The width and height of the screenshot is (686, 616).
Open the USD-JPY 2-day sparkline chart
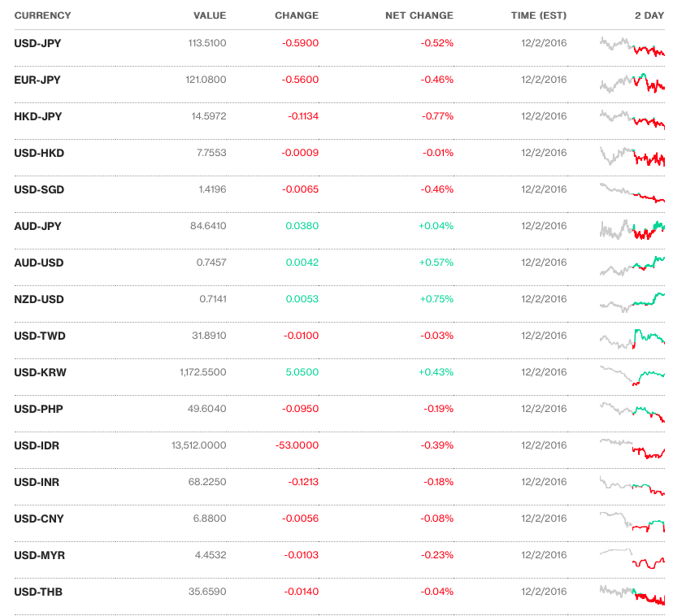click(x=632, y=46)
